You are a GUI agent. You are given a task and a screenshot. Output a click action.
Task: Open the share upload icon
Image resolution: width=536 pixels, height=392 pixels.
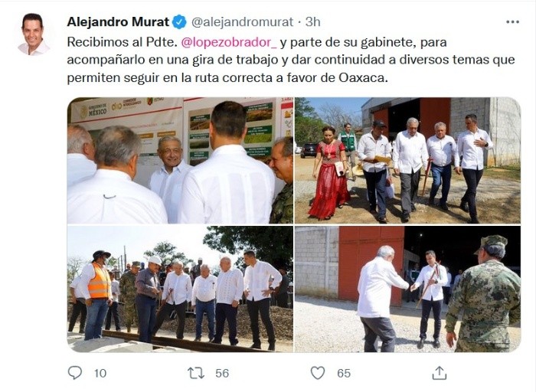point(440,373)
